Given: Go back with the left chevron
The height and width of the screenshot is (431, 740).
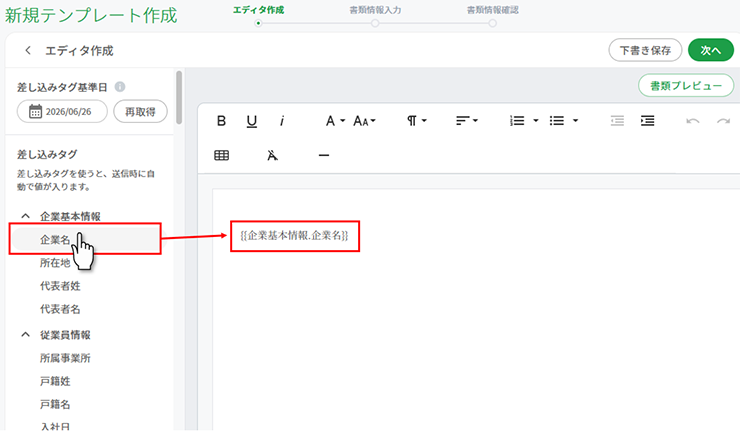Looking at the screenshot, I should tap(28, 51).
